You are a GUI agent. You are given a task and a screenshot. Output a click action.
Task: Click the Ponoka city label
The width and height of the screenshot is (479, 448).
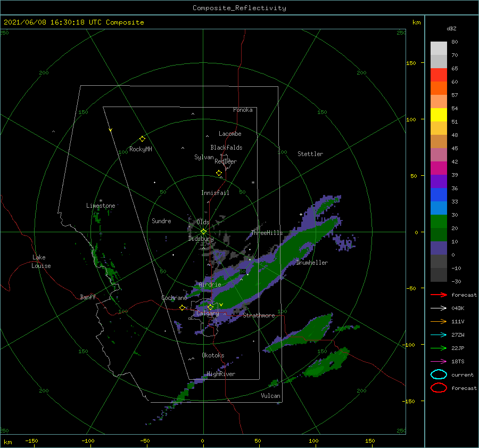(243, 110)
